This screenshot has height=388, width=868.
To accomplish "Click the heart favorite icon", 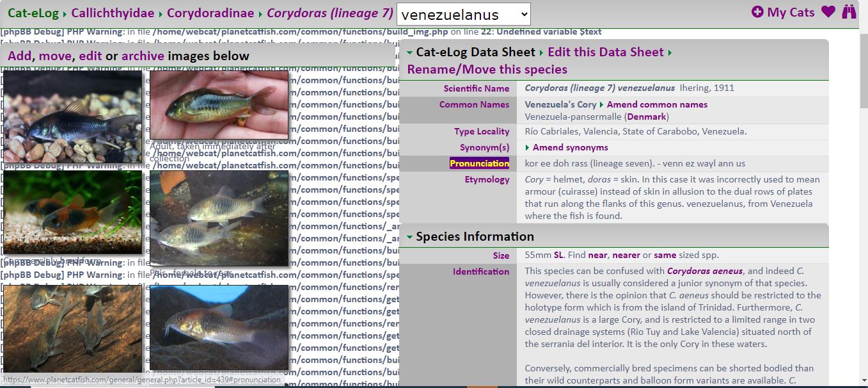I will 828,12.
